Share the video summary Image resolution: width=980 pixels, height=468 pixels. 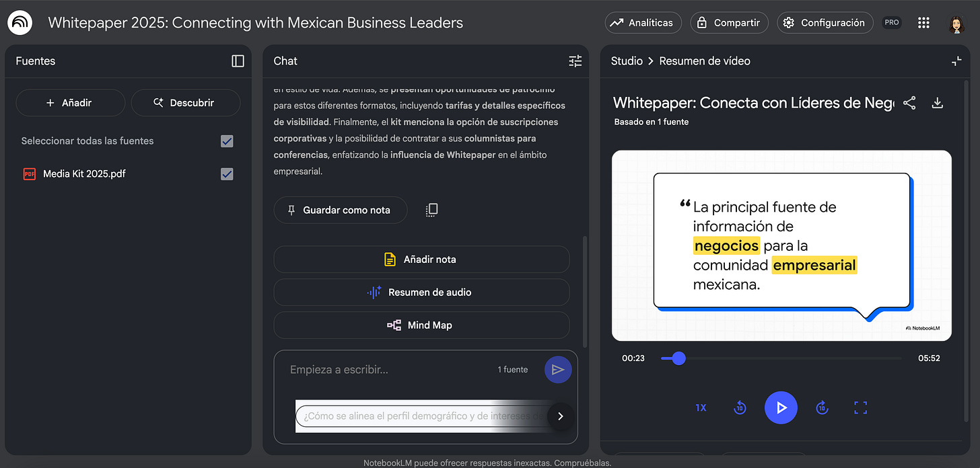(909, 103)
